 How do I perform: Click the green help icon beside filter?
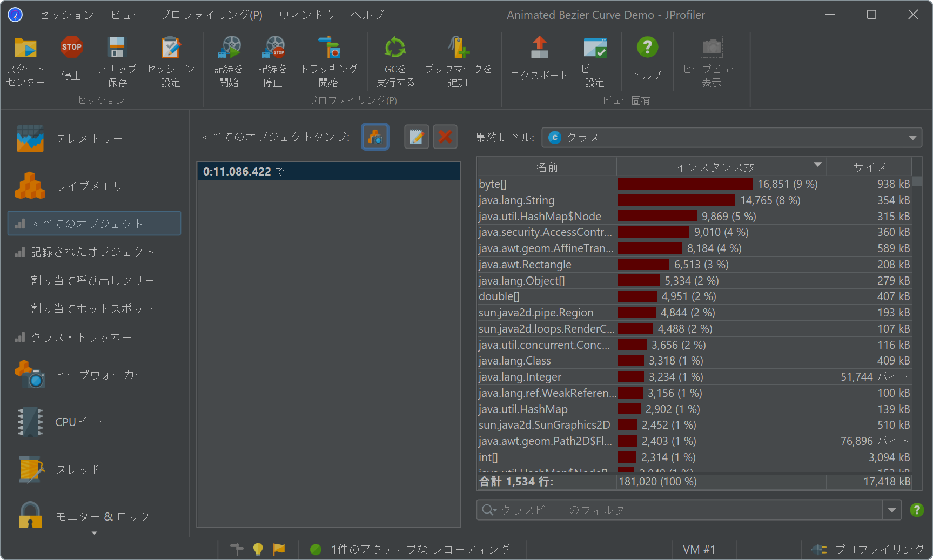tap(917, 510)
